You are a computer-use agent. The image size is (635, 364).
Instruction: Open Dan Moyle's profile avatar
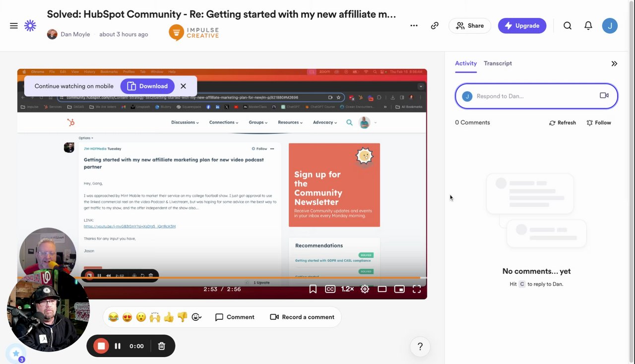point(52,34)
